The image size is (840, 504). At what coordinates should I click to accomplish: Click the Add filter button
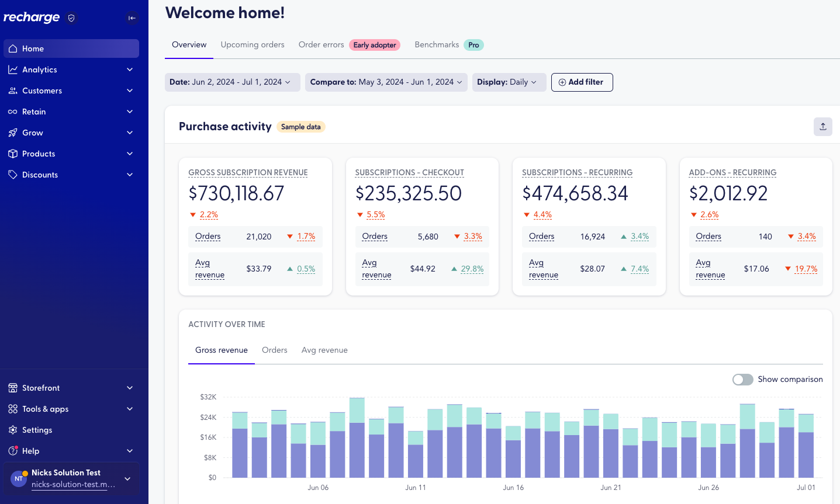tap(582, 82)
